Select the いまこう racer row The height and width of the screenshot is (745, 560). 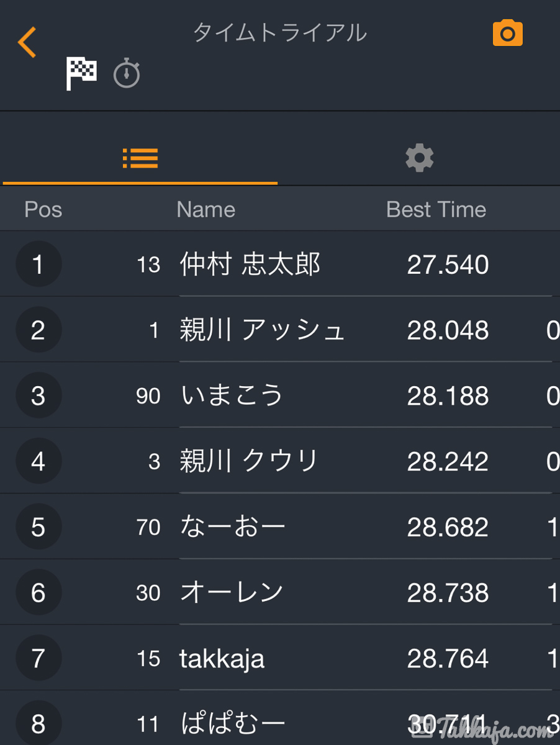click(232, 396)
